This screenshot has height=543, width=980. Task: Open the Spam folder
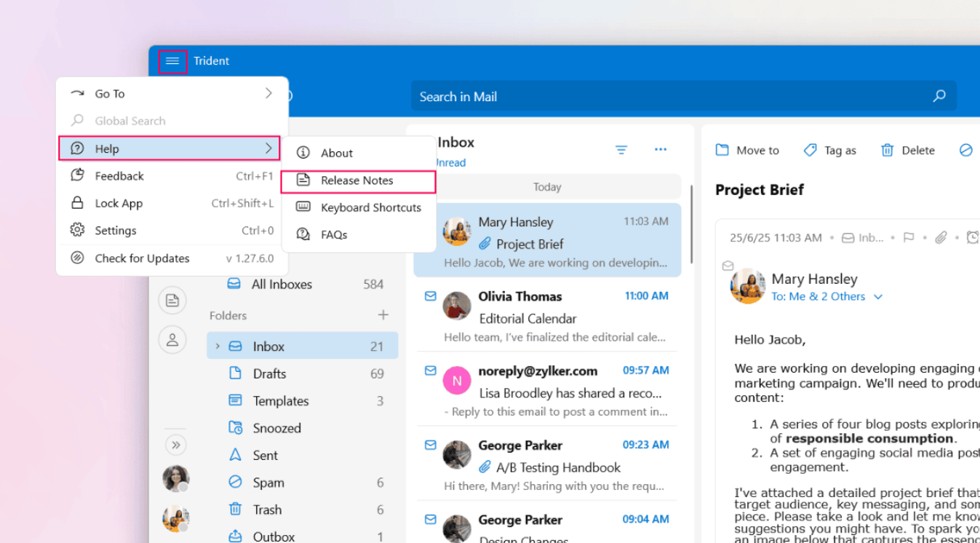tap(303, 483)
